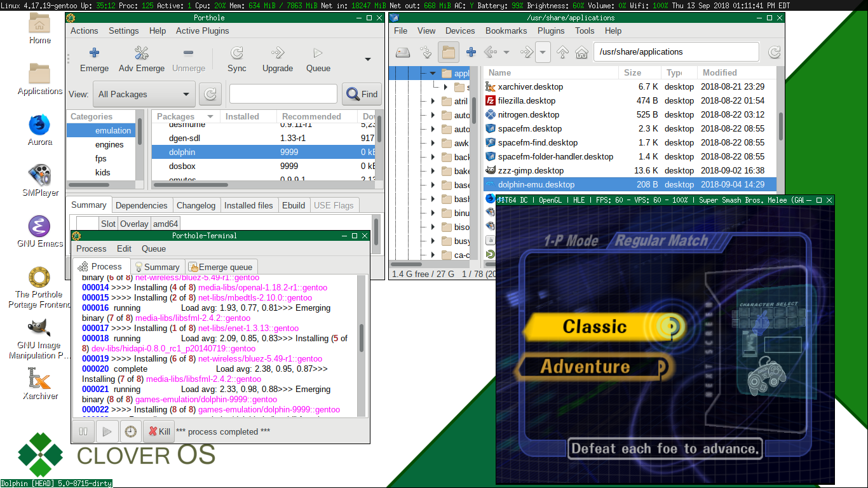The width and height of the screenshot is (868, 488).
Task: Click the Upgrade toolbar icon in Porthole
Action: (278, 53)
